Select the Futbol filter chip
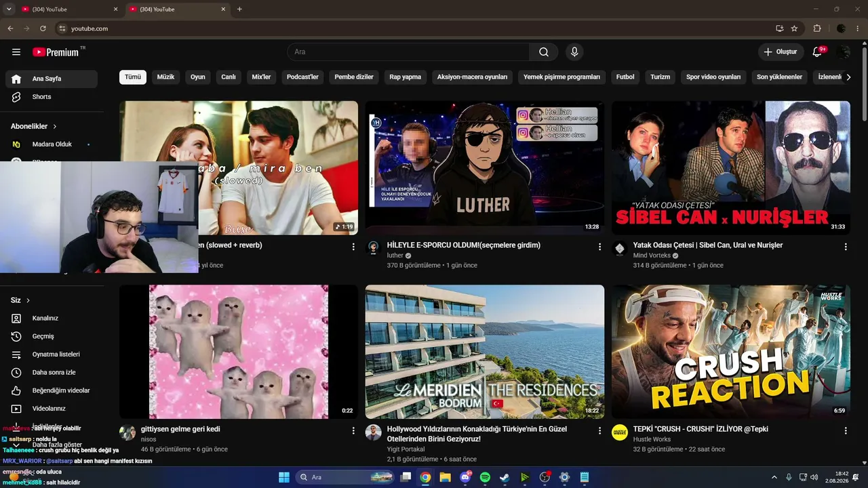The image size is (868, 488). [x=625, y=77]
